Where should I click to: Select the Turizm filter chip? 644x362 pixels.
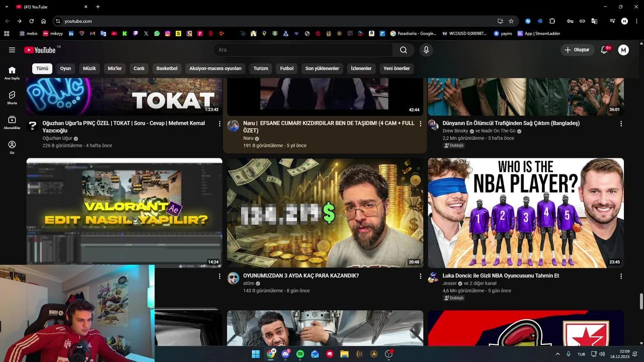[261, 68]
